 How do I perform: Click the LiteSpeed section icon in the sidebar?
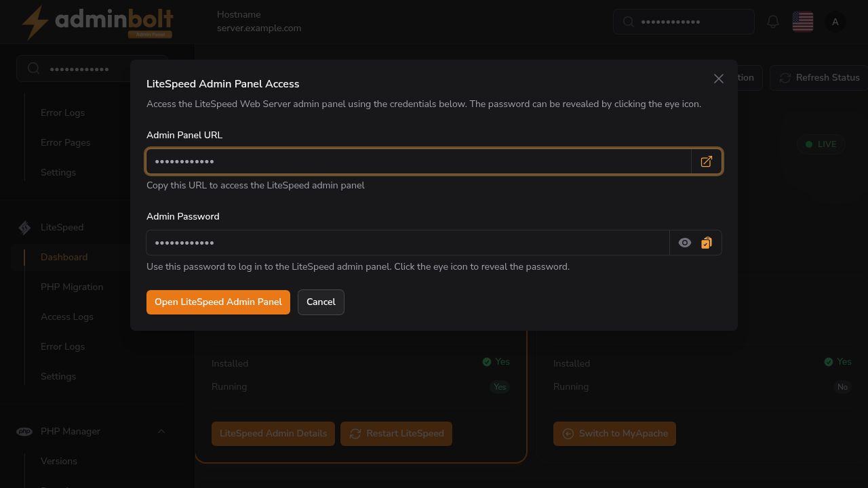24,228
